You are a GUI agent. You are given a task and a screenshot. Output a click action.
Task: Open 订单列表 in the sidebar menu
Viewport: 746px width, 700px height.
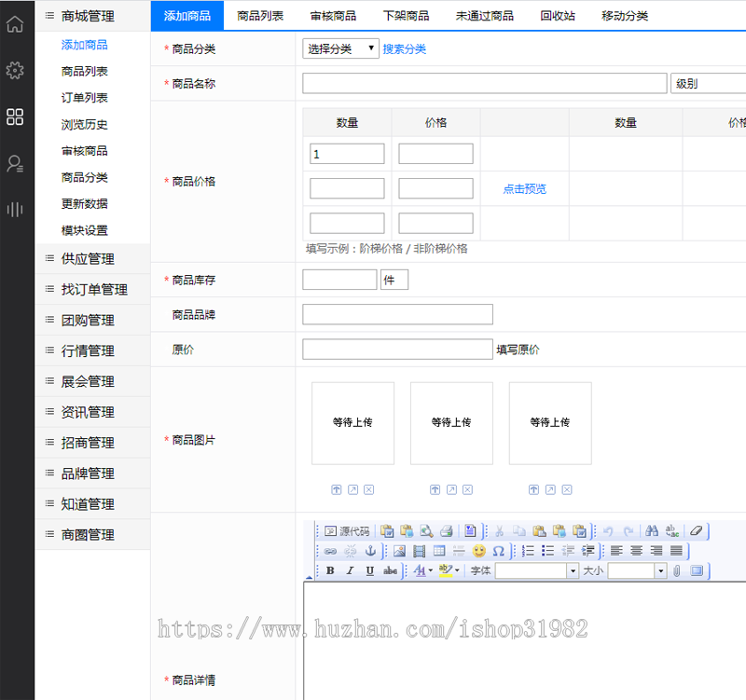pos(85,98)
